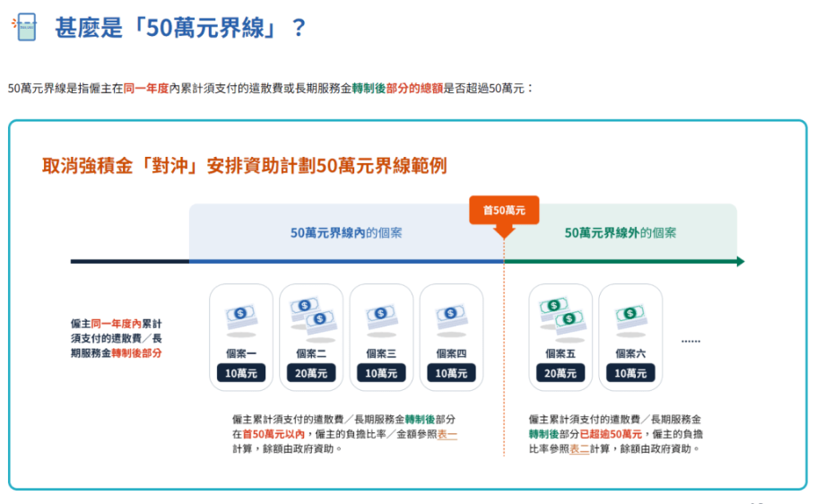Click the banknote icon for 個案三
Screen dimensions: 816x504
point(381,315)
